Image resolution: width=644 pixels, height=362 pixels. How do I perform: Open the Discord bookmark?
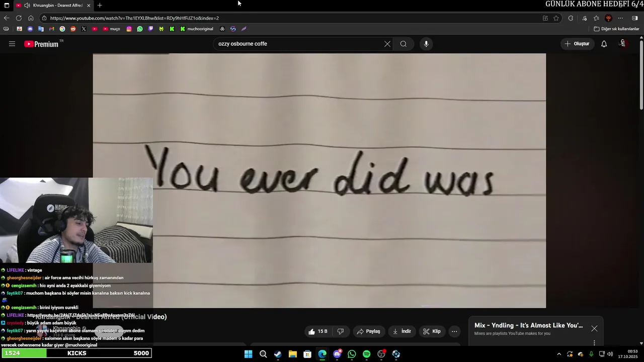pos(30,29)
